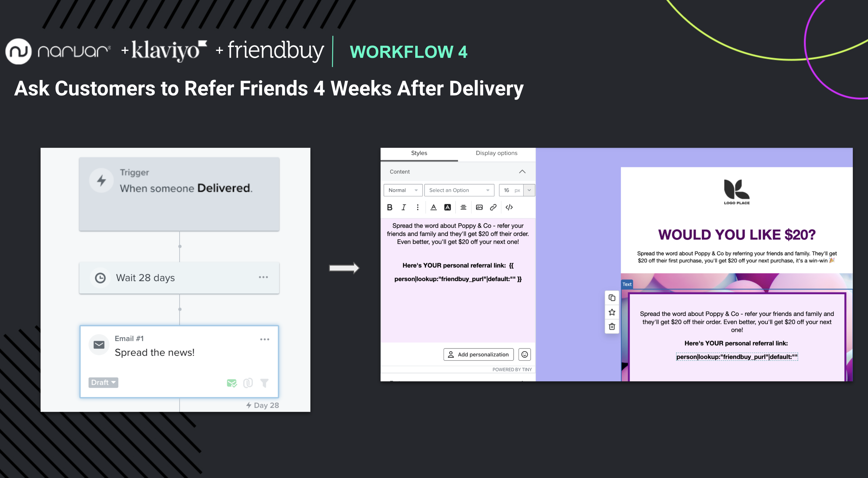Click the font size px input field
Image resolution: width=868 pixels, height=478 pixels.
click(507, 190)
